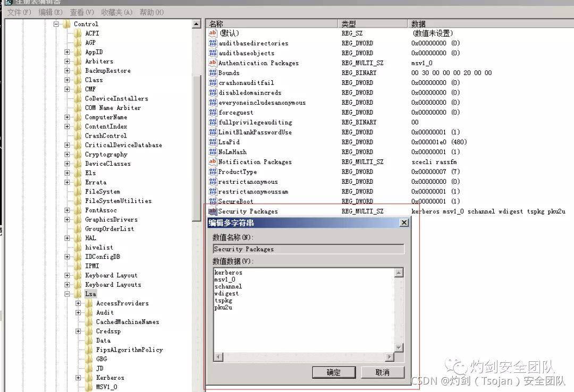Expand the CriticalDeviceDatabase key
574x392 pixels.
pyautogui.click(x=67, y=145)
